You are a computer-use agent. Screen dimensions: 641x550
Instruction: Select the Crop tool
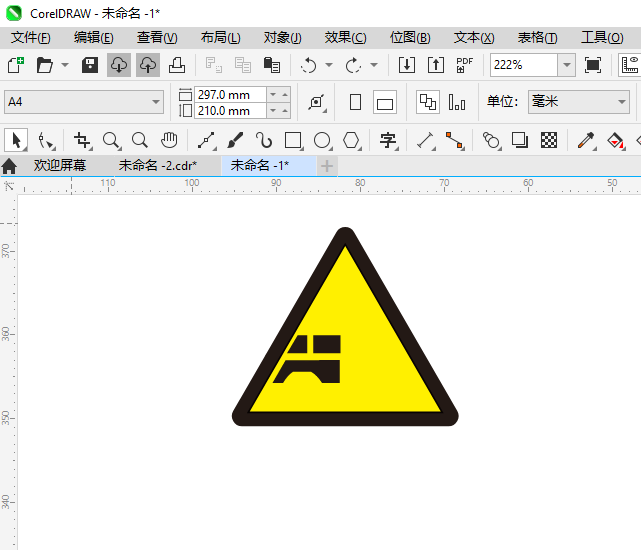83,141
